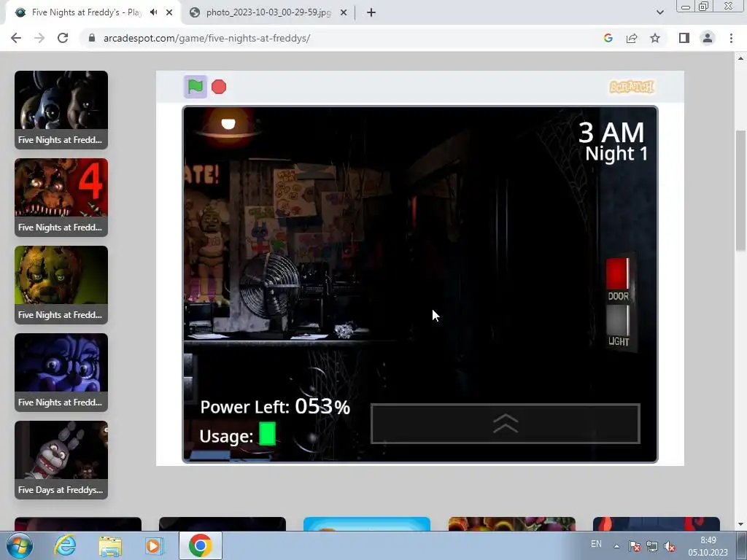Open Five Nights at Freddy's 4 thumbnail
This screenshot has height=560, width=747.
(61, 198)
